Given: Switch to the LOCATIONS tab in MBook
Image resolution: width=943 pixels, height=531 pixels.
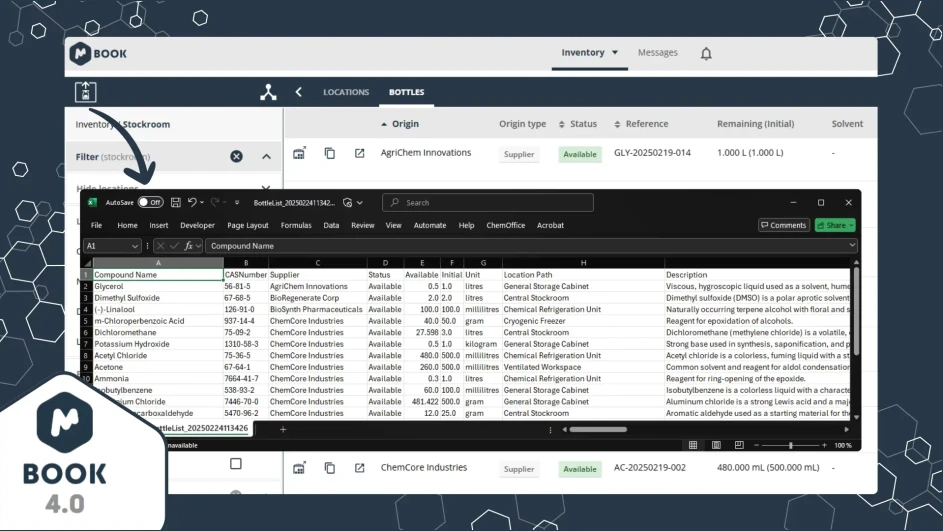Looking at the screenshot, I should coord(346,92).
